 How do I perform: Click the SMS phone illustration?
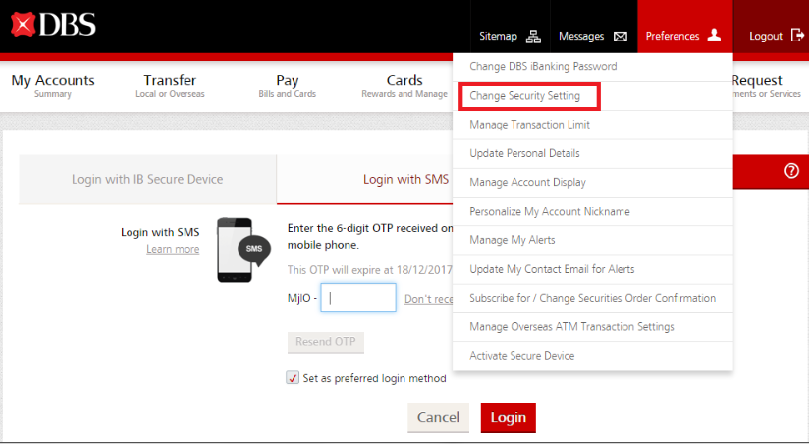(x=243, y=249)
